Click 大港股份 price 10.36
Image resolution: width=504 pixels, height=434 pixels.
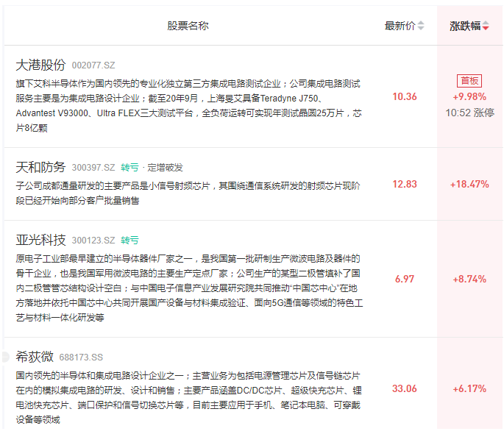point(405,96)
